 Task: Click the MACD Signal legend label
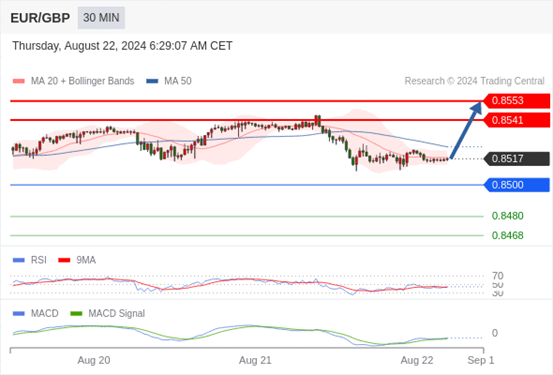116,314
